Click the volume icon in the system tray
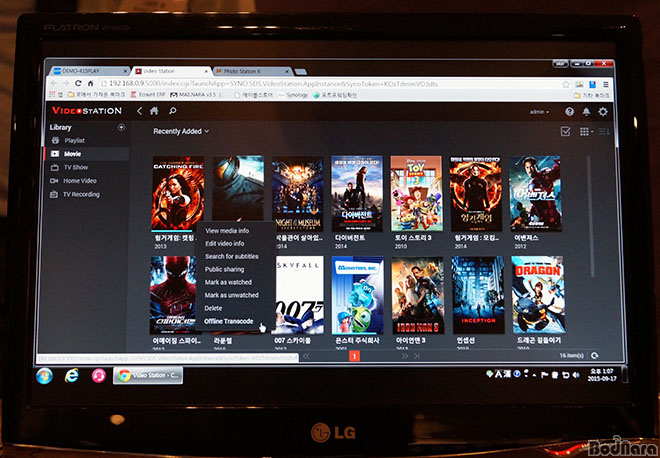The height and width of the screenshot is (458, 660). [x=575, y=375]
